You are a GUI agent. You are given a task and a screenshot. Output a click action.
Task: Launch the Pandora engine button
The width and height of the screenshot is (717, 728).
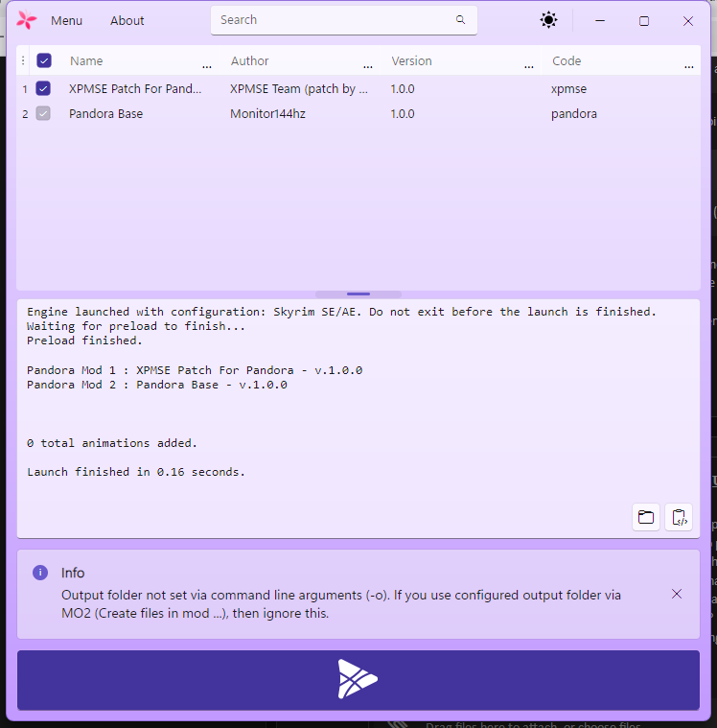[x=358, y=680]
